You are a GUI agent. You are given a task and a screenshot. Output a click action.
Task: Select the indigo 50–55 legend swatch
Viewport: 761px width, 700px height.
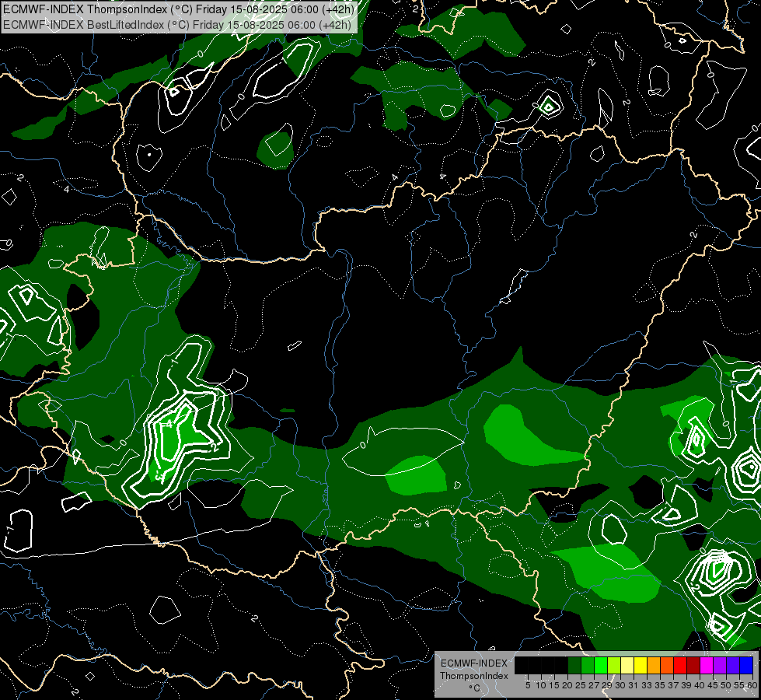tap(733, 665)
